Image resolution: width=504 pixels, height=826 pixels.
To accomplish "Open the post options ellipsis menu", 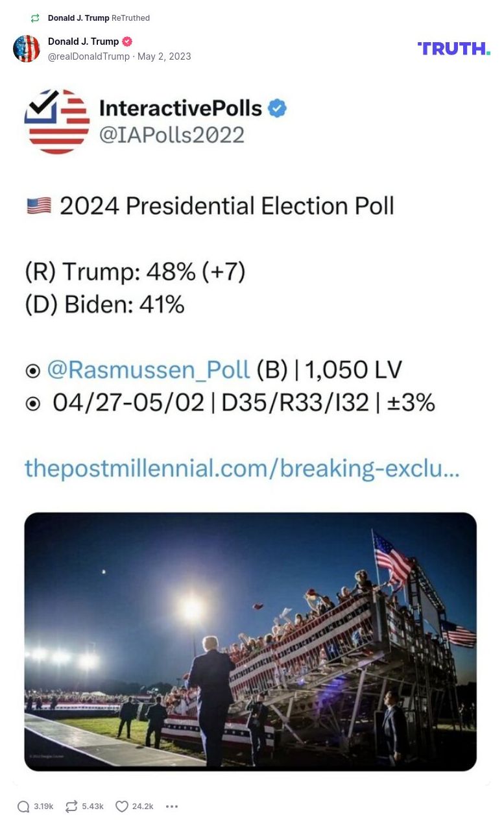I will [x=171, y=806].
